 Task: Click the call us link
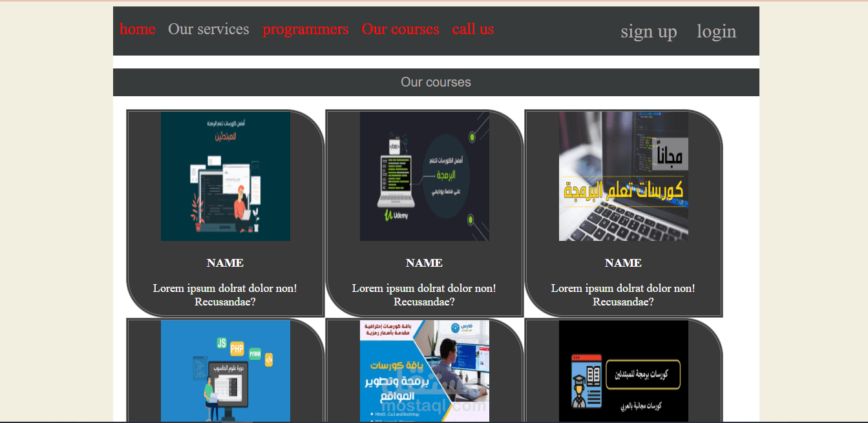473,29
